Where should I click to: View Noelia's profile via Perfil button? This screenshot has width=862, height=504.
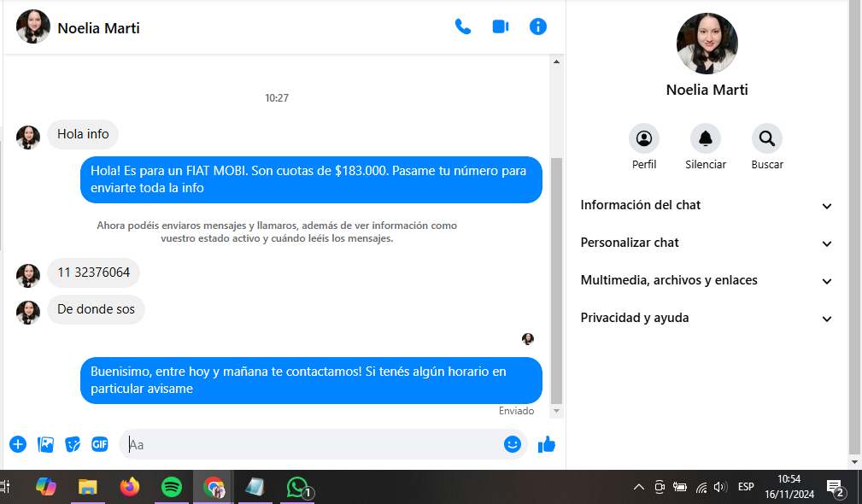[644, 138]
